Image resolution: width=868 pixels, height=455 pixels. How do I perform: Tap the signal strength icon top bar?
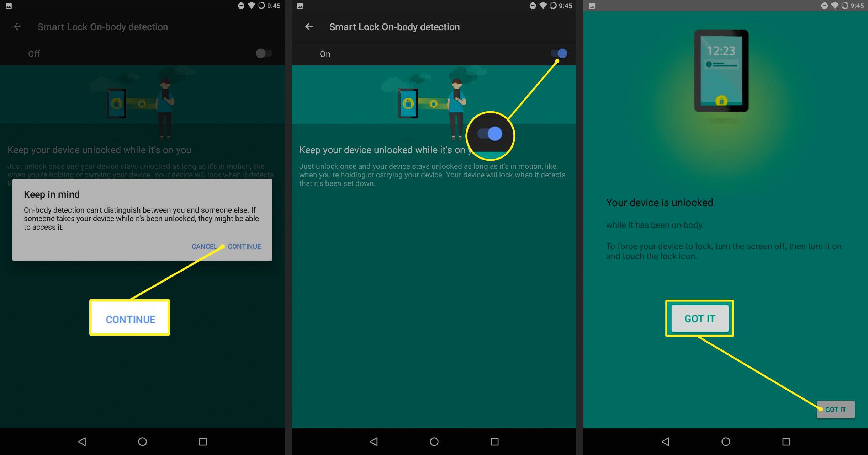254,6
